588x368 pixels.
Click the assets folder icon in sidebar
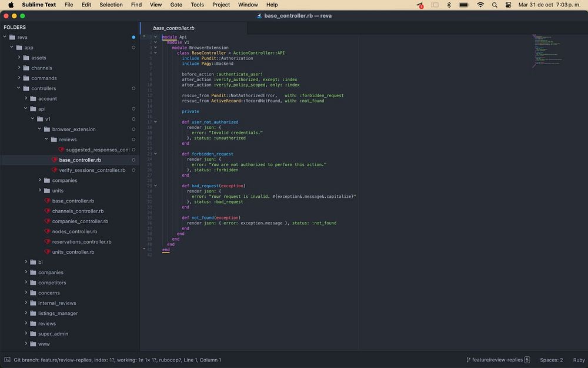tap(26, 58)
